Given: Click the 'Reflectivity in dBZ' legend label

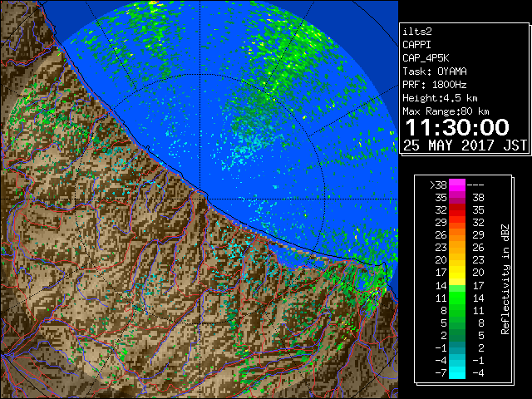Looking at the screenshot, I should click(505, 279).
